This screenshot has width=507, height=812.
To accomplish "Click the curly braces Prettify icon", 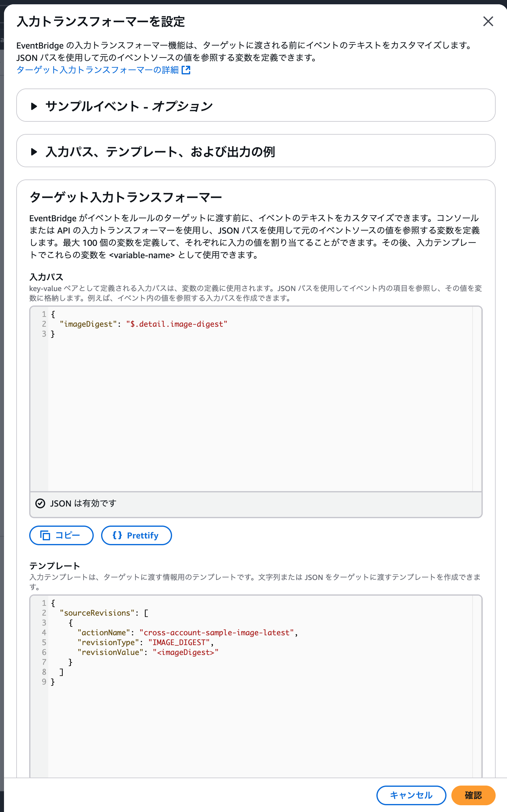I will click(x=117, y=535).
